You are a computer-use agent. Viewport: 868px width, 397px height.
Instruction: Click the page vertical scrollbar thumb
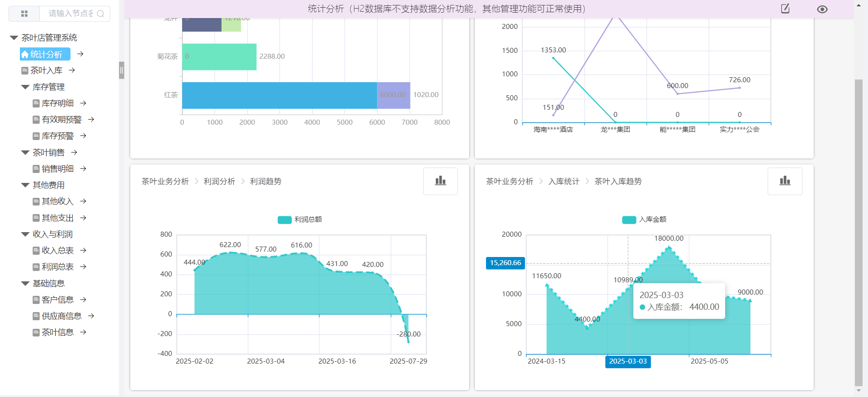(x=859, y=233)
